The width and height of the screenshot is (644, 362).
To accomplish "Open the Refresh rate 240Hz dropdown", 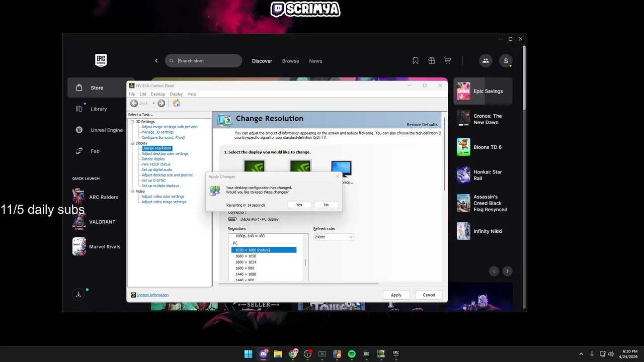I will (x=334, y=237).
